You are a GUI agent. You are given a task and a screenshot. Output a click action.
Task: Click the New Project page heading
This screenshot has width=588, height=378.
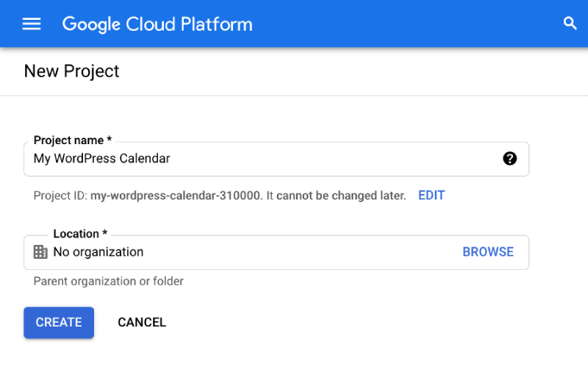click(71, 71)
